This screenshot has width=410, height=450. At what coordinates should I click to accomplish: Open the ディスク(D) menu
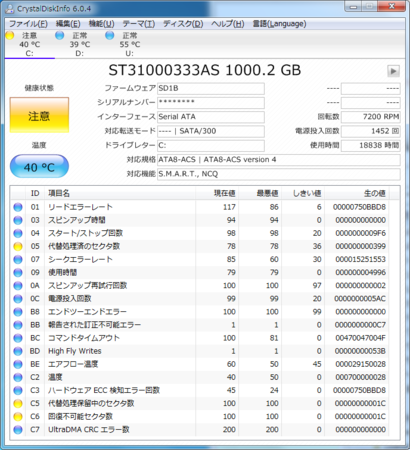point(183,24)
